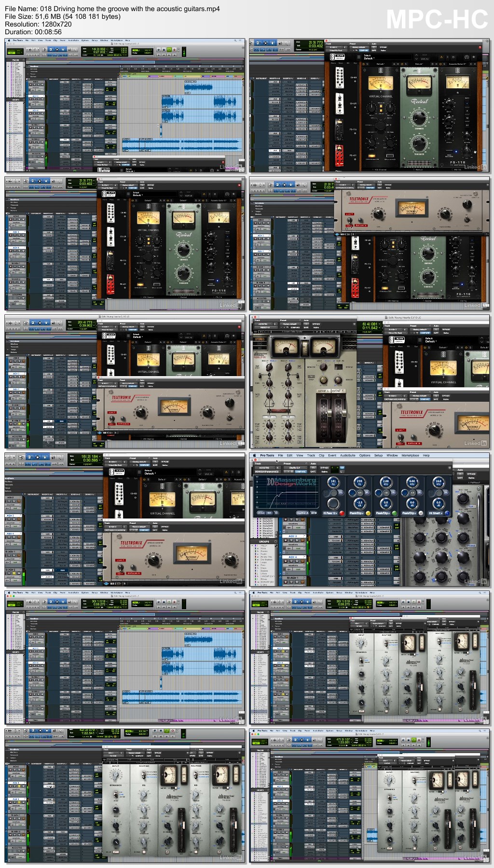Select Selector tool in the 14|3|062 counter frame
494x868 pixels.
(x=57, y=49)
